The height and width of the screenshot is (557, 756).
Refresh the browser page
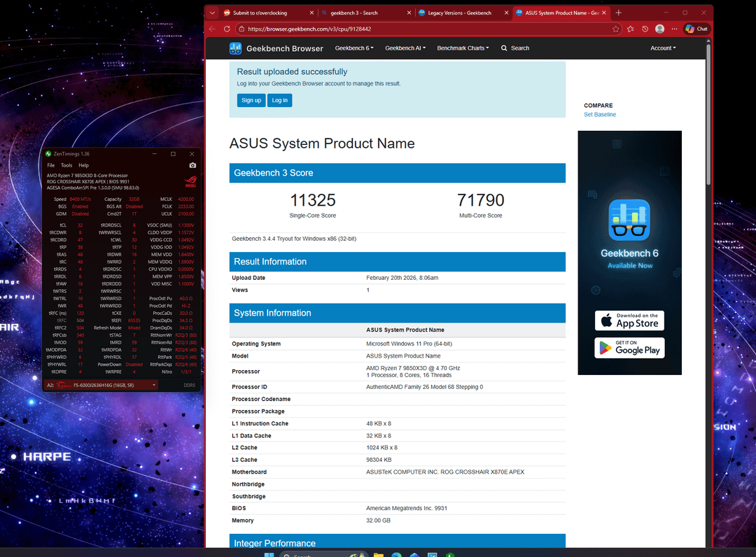tap(227, 29)
